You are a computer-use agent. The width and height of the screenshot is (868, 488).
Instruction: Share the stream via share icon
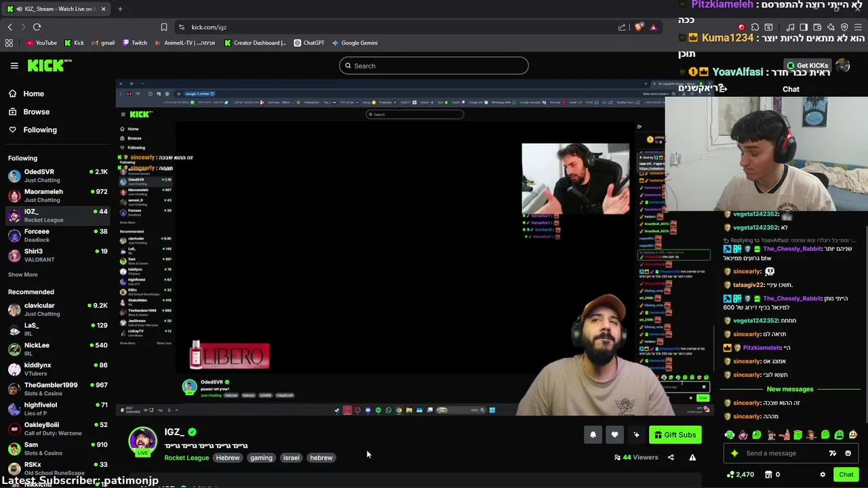(x=671, y=457)
